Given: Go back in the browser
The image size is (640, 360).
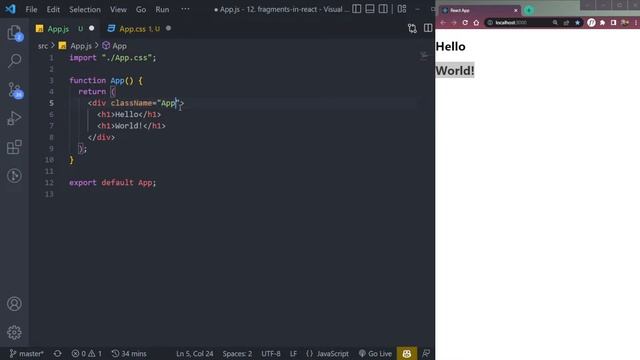Looking at the screenshot, I should click(x=443, y=23).
